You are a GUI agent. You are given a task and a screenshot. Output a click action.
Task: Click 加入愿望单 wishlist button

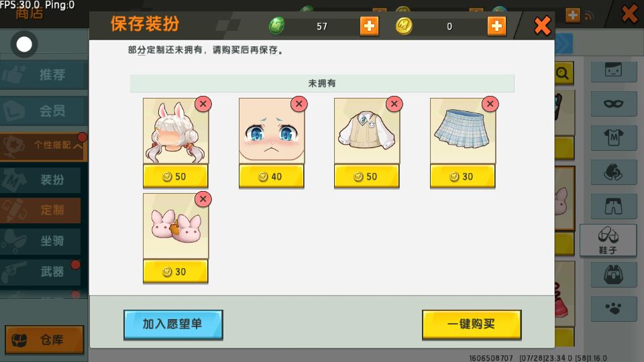[173, 324]
